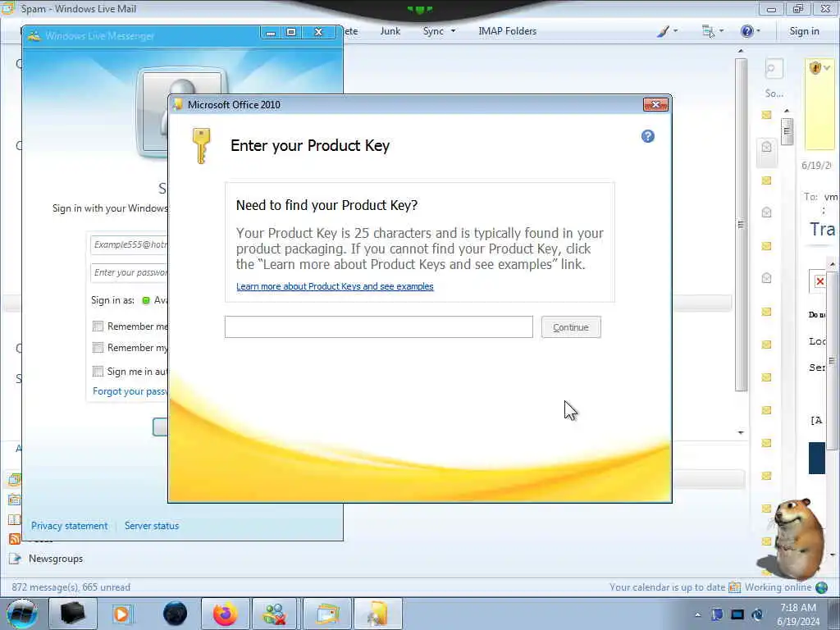Click the monitor-shaped system tray icon
This screenshot has height=630, width=840.
737,614
